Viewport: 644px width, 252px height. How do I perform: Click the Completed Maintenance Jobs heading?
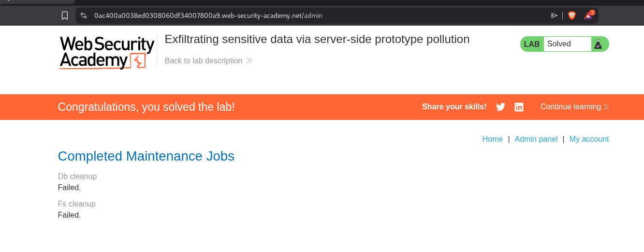click(146, 156)
